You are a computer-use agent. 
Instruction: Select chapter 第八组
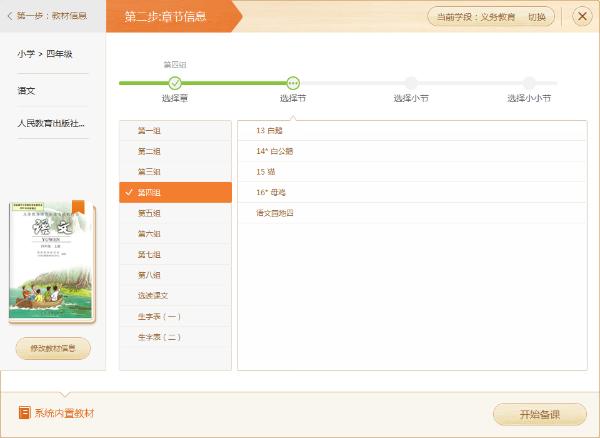pos(176,275)
